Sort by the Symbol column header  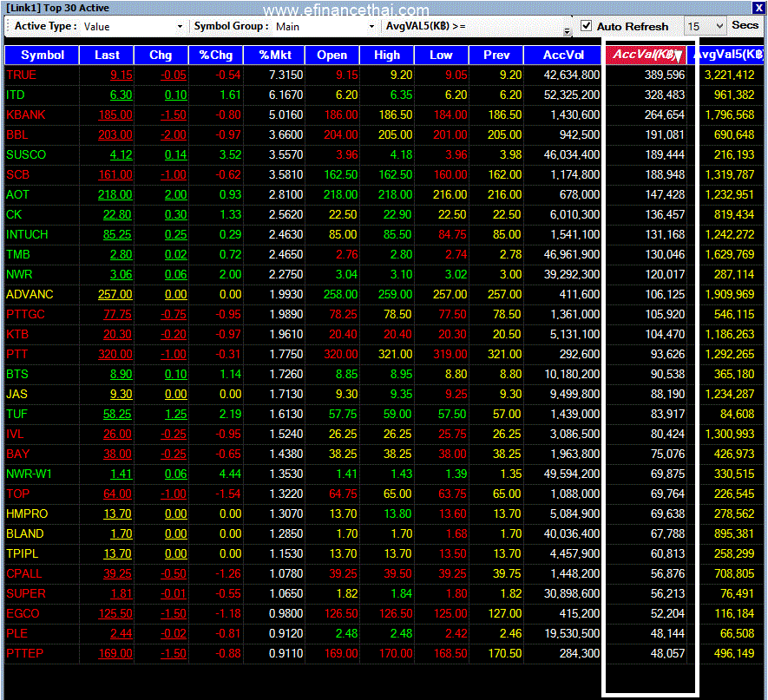(42, 55)
